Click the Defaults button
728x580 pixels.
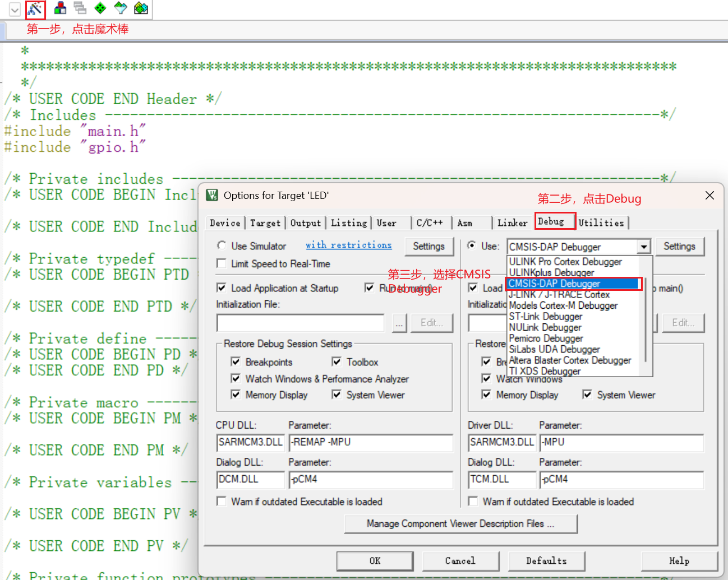pyautogui.click(x=546, y=560)
